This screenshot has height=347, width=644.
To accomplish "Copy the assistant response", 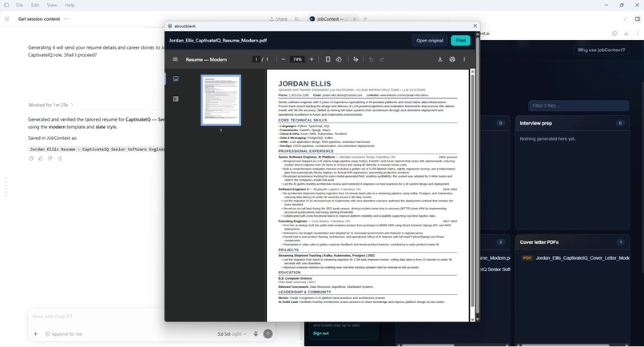I will (x=31, y=158).
